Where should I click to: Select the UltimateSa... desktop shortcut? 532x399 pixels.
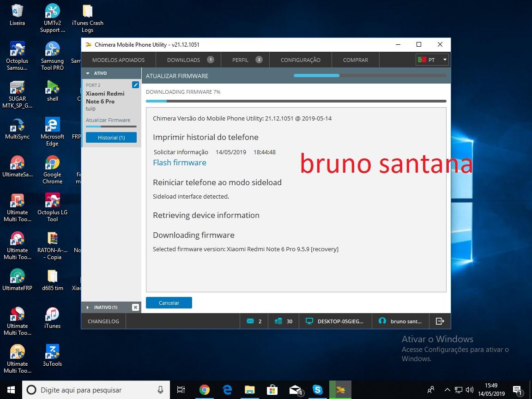[17, 167]
